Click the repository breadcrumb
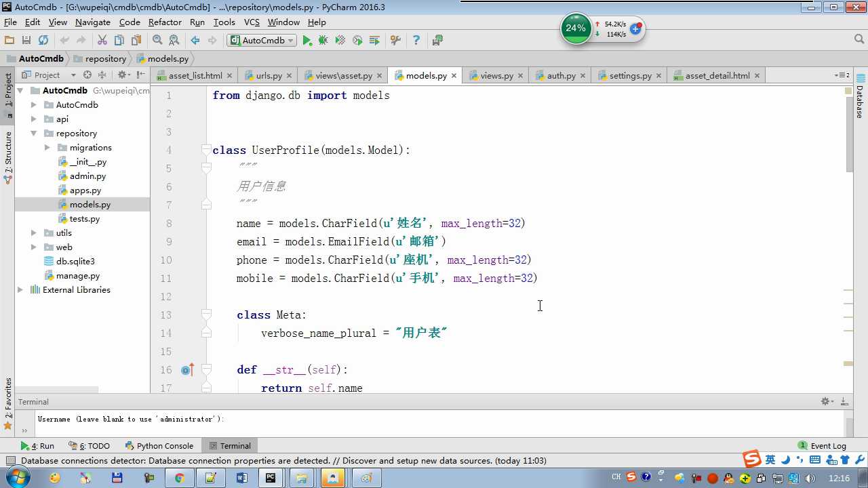The width and height of the screenshot is (868, 488). click(x=100, y=59)
